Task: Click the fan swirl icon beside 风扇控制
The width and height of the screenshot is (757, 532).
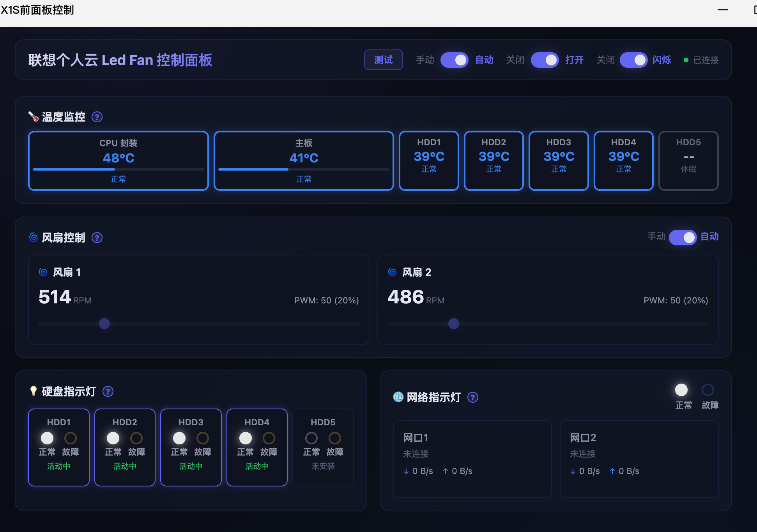Action: (x=34, y=237)
